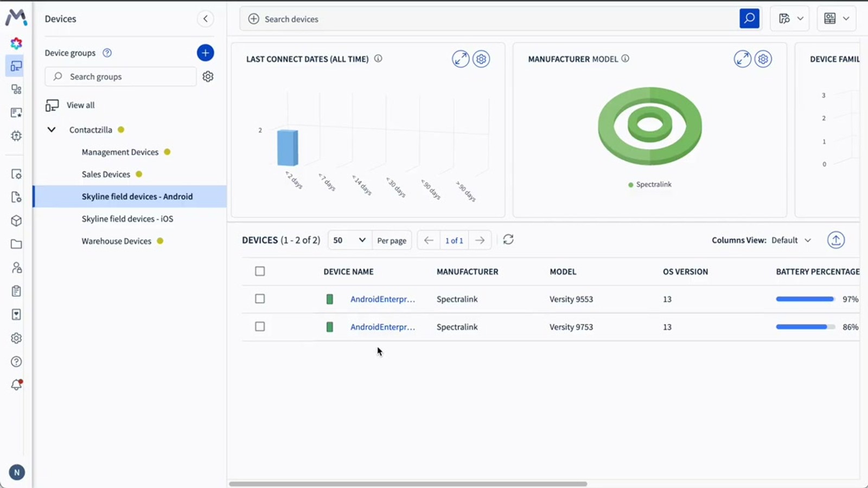Open the Columns View Default dropdown

pos(792,240)
